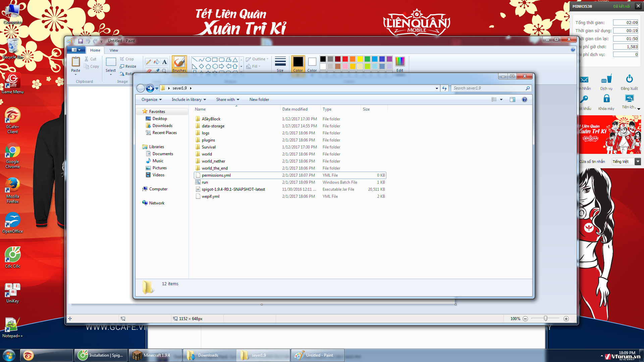Select the Downloads folder in Favorites

click(x=162, y=126)
